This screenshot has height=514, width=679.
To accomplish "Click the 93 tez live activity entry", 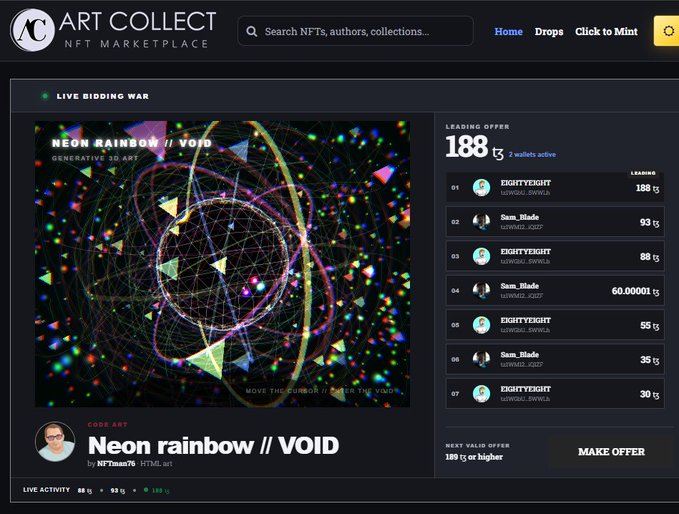I will [118, 491].
